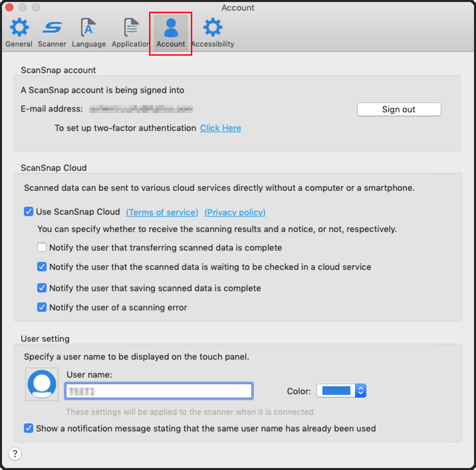Open help with the question mark button

tap(15, 453)
